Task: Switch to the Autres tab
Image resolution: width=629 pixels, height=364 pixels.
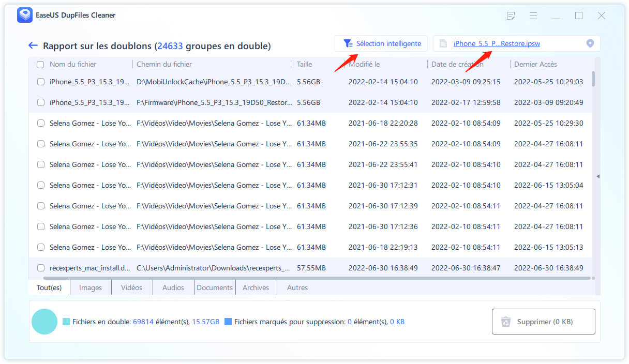Action: (x=297, y=287)
